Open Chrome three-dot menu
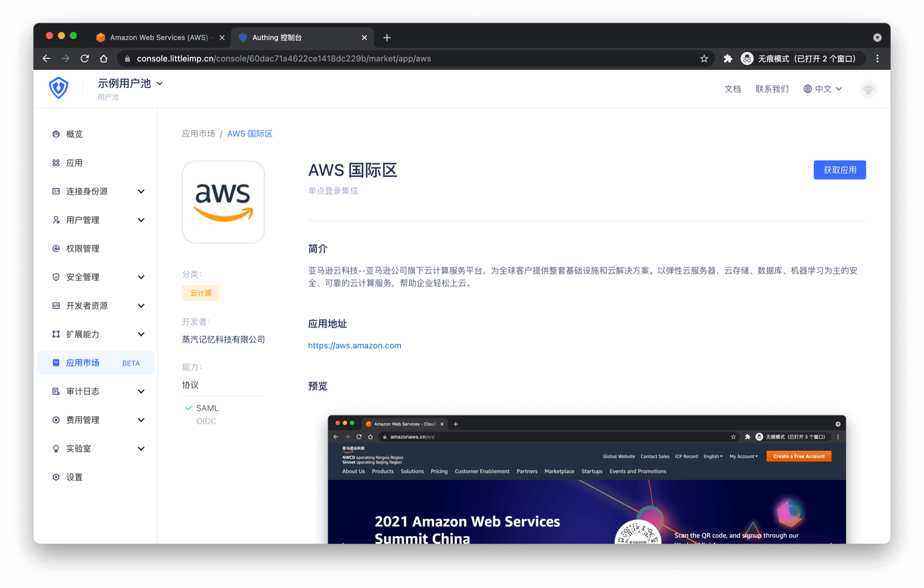 (877, 59)
